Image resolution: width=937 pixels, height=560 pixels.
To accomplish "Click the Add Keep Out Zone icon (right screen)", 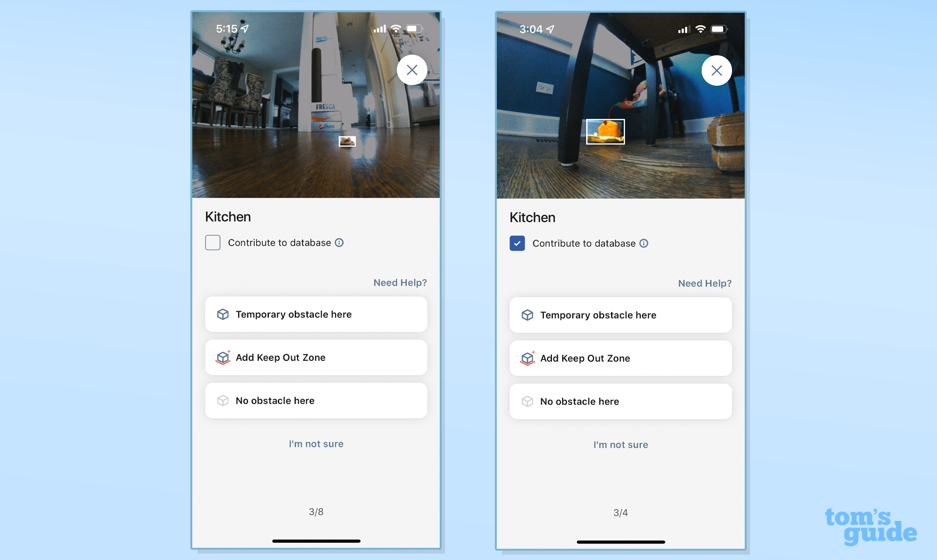I will 528,358.
